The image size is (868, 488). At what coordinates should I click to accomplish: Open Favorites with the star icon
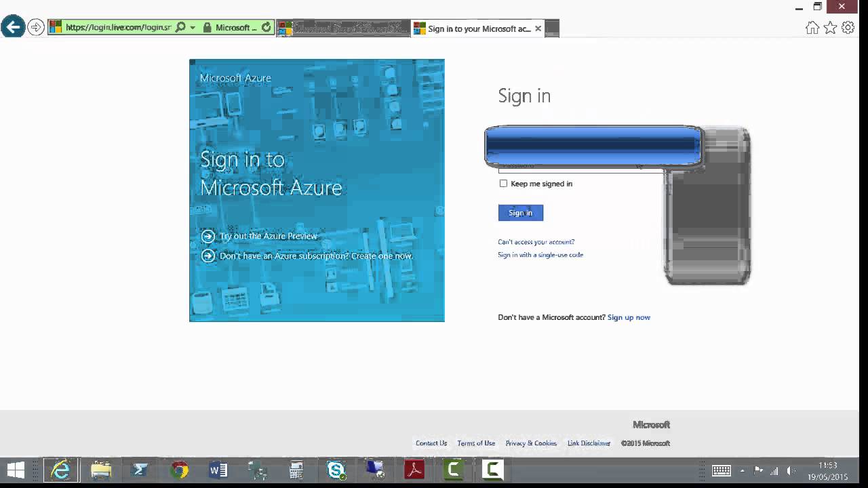(830, 28)
